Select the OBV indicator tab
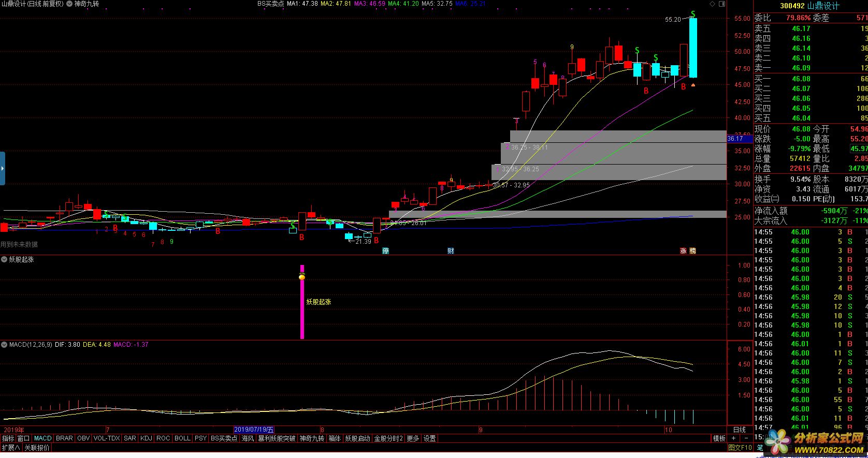Viewport: 868px width, 458px height. pyautogui.click(x=83, y=438)
